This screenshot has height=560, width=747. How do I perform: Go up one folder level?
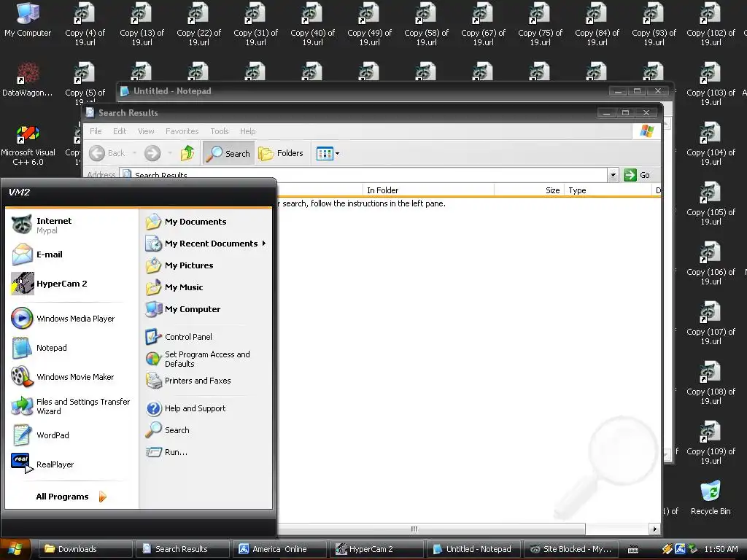coord(187,153)
